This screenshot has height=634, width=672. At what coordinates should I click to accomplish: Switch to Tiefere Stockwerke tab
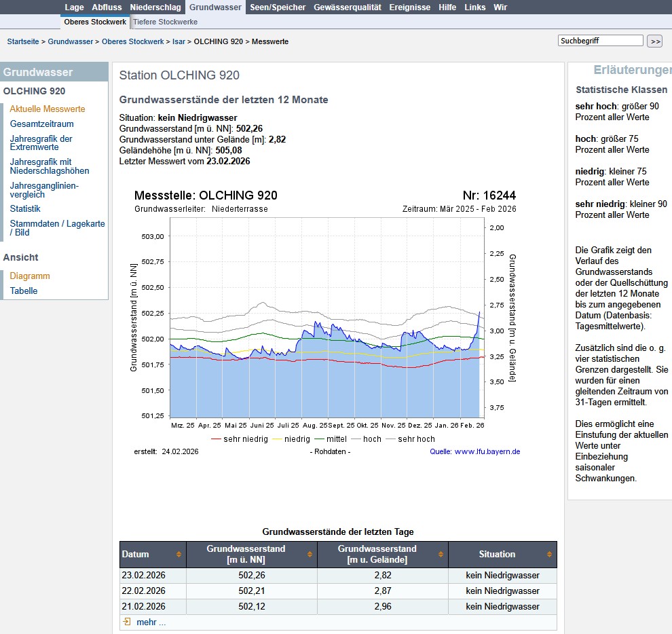point(166,22)
